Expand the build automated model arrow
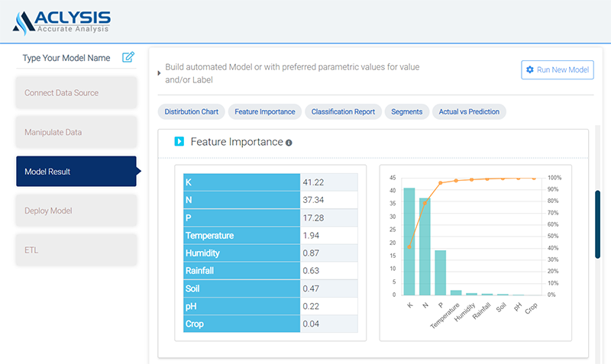This screenshot has width=611, height=364. pos(159,73)
